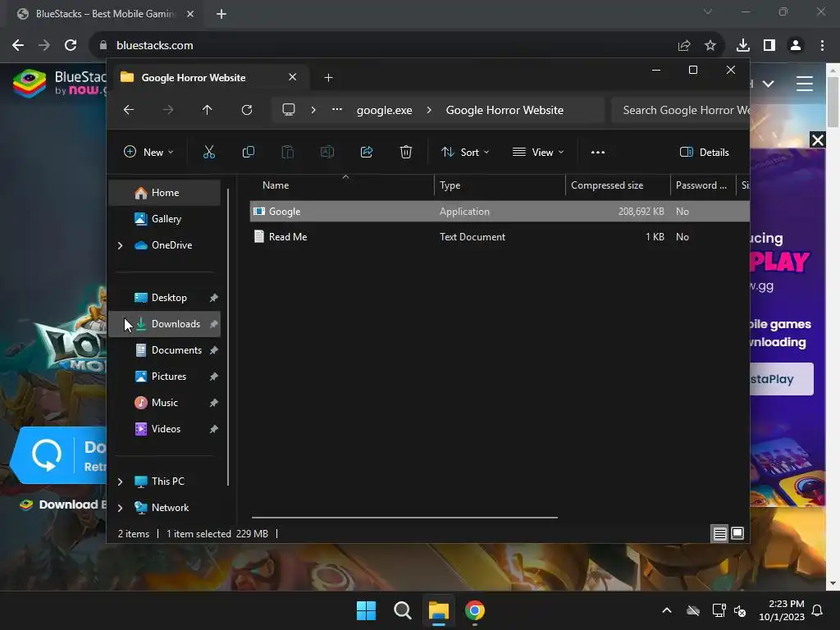Click the Delete trash icon
The image size is (840, 630).
pyautogui.click(x=406, y=152)
